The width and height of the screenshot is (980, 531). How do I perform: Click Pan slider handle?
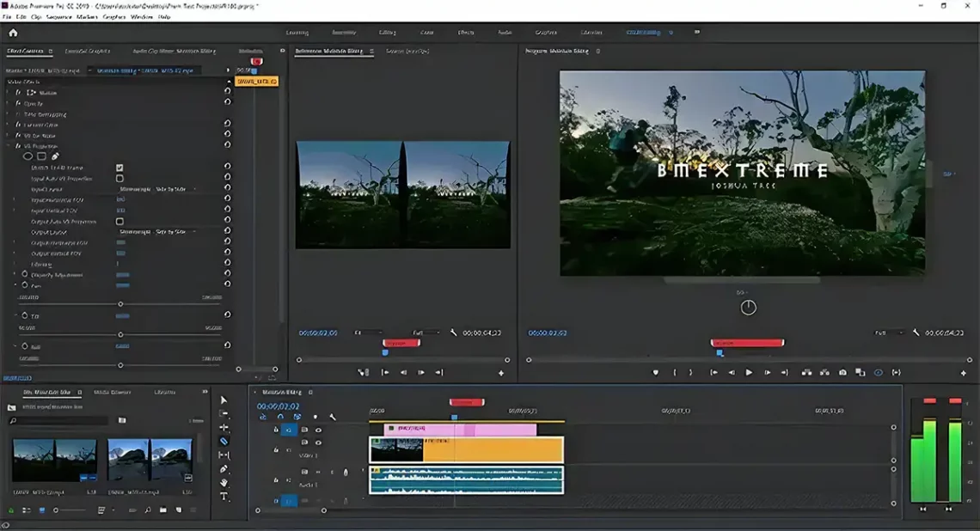click(x=120, y=304)
